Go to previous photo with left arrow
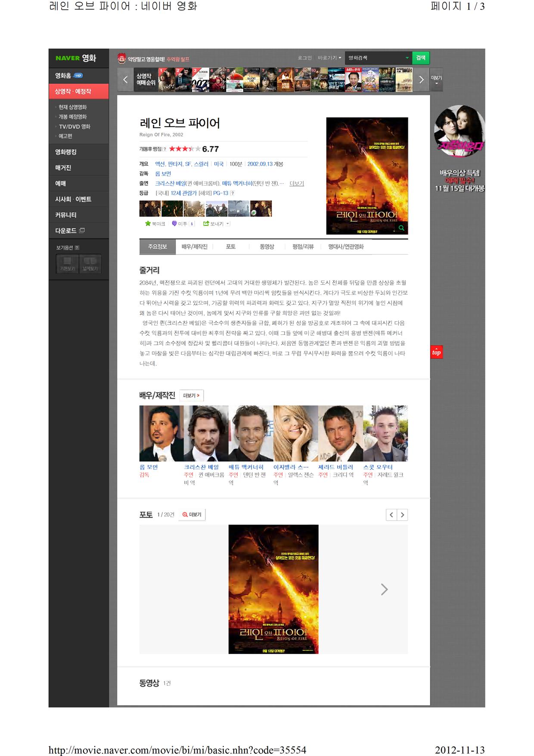The image size is (534, 756). (x=391, y=515)
